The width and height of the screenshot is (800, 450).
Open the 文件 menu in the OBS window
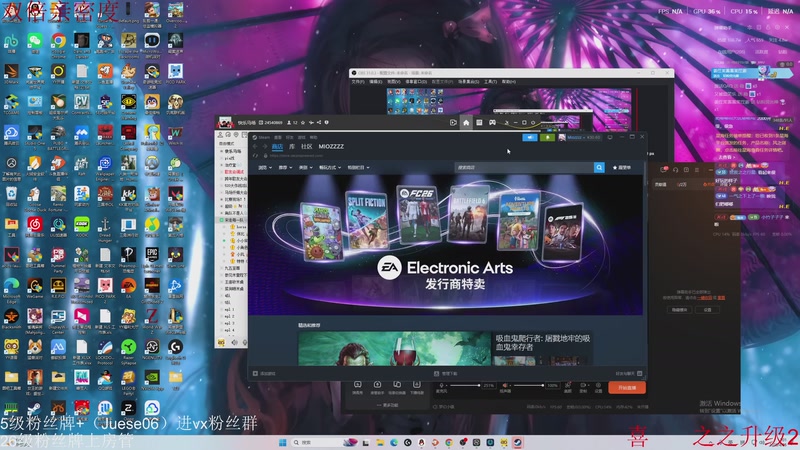point(358,82)
